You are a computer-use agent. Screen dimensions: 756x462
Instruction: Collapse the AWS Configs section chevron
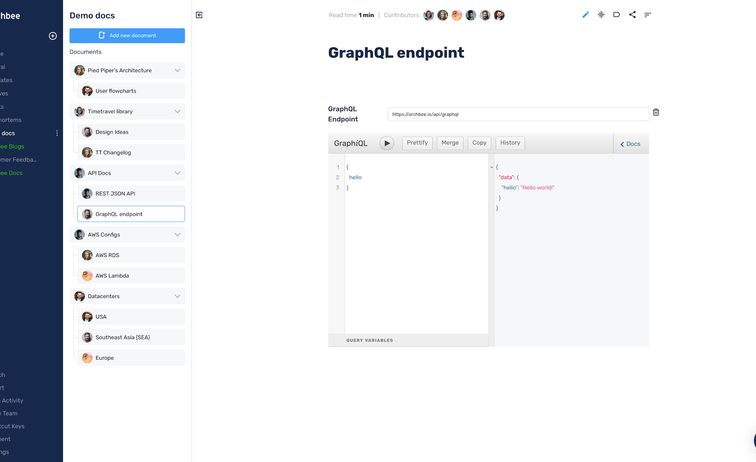point(177,235)
